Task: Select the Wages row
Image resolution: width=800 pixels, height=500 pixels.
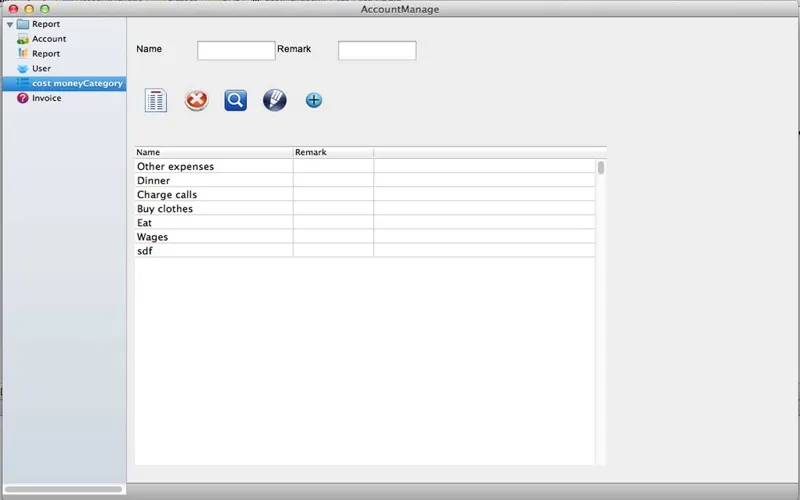Action: tap(365, 237)
